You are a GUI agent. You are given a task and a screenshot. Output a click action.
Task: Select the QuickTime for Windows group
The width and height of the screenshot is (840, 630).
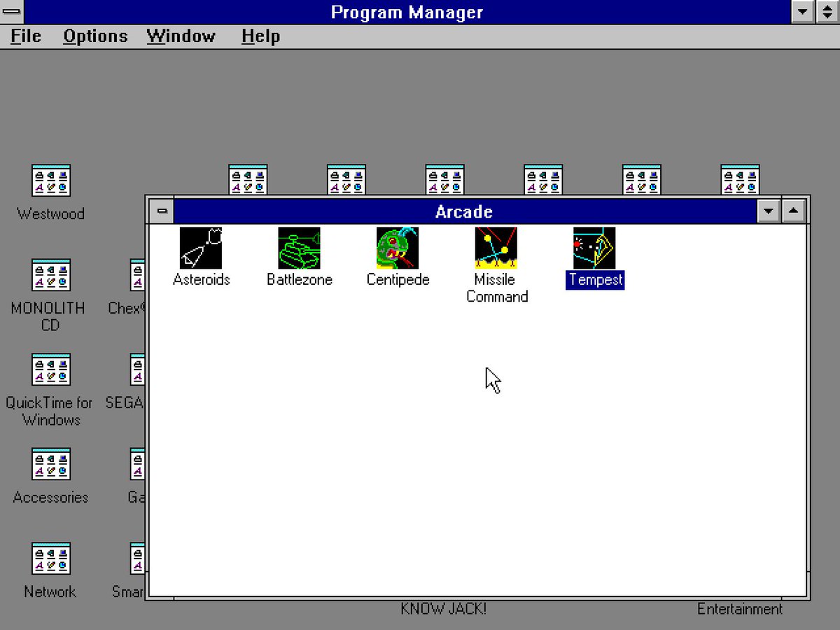(51, 370)
